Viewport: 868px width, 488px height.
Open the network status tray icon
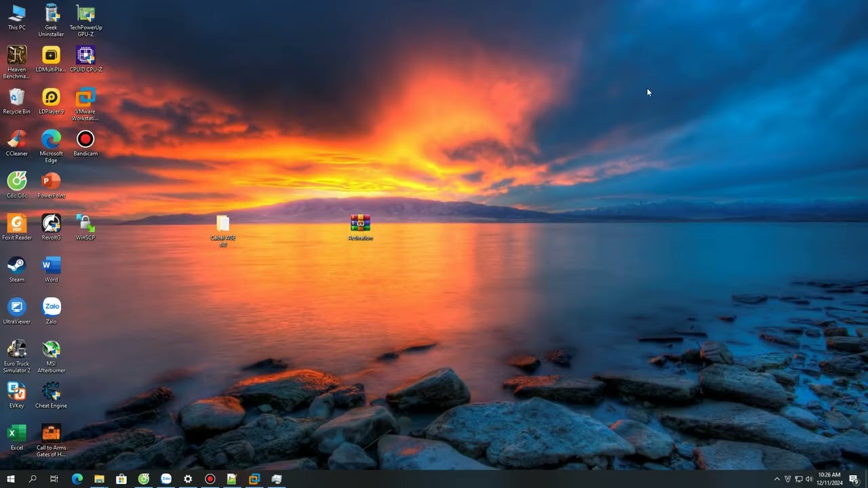tap(798, 479)
